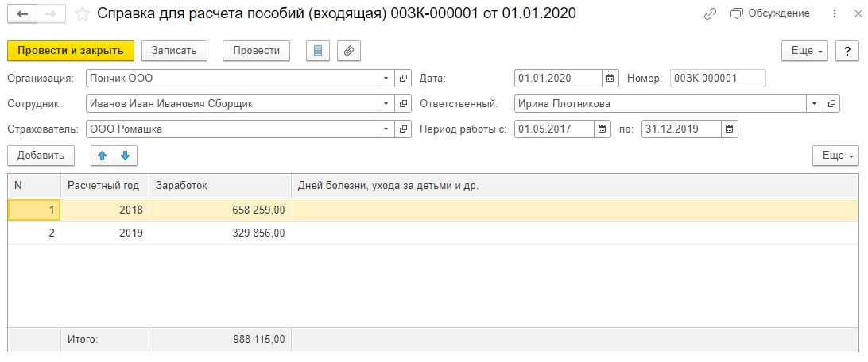The width and height of the screenshot is (868, 362).
Task: Move row down with blue arrow
Action: click(x=125, y=156)
